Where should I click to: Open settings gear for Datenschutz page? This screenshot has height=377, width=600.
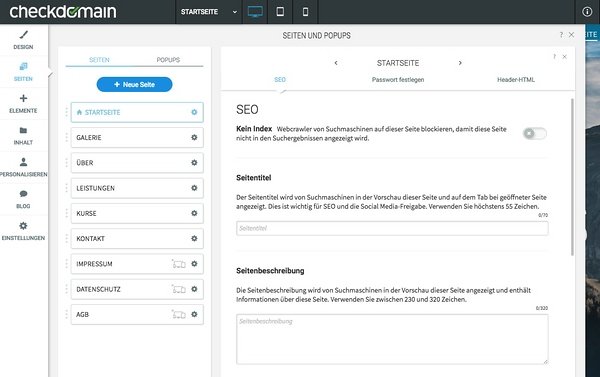[194, 289]
